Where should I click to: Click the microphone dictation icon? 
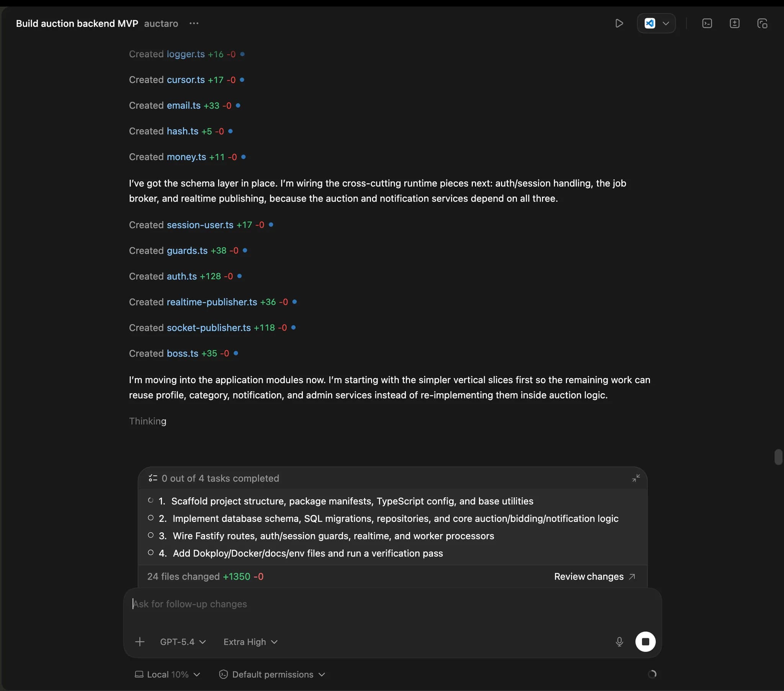(619, 642)
